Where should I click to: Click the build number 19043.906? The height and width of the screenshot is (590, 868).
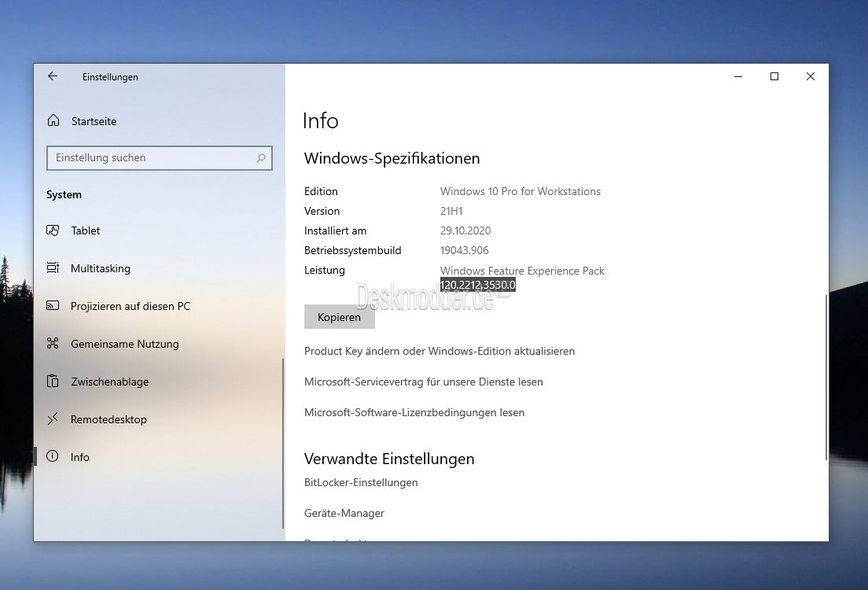click(465, 250)
